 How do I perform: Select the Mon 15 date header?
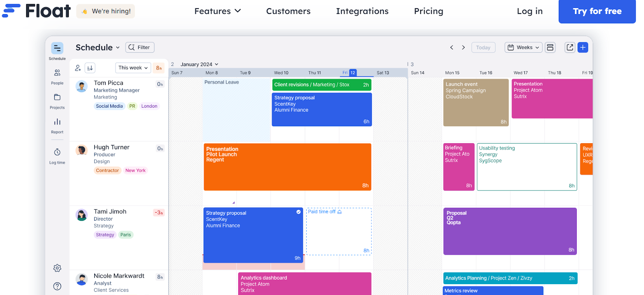[452, 73]
